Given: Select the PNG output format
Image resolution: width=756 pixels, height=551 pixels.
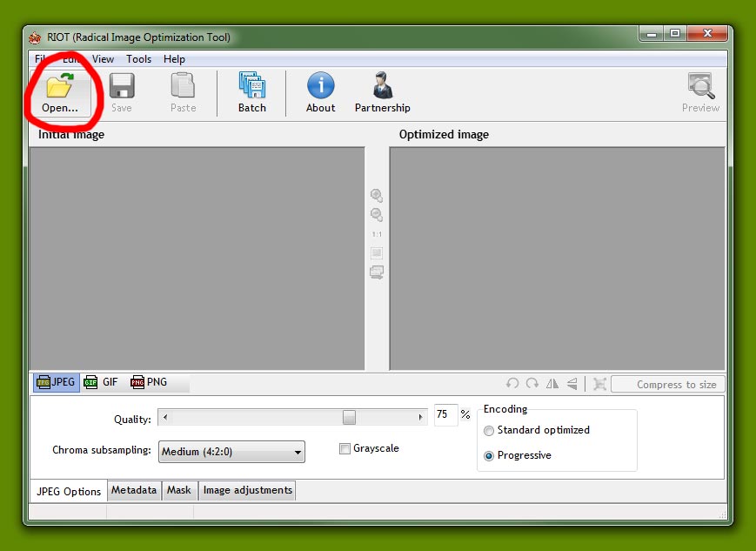Looking at the screenshot, I should tap(149, 382).
